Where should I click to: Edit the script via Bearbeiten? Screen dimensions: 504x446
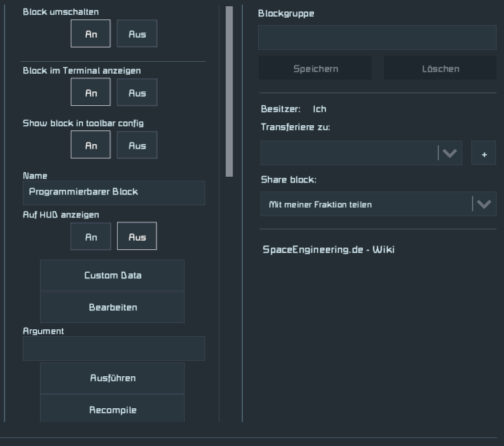(x=112, y=307)
